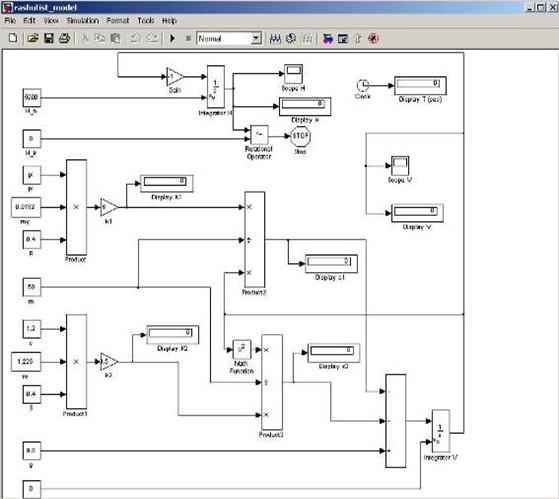This screenshot has width=559, height=499.
Task: Open the Library Browser icon in the toolbar
Action: pos(328,38)
